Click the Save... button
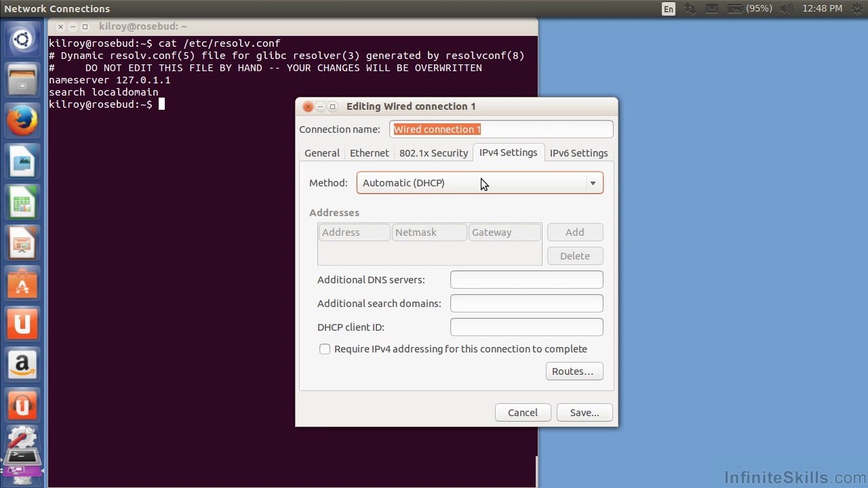Image resolution: width=868 pixels, height=488 pixels. coord(585,413)
